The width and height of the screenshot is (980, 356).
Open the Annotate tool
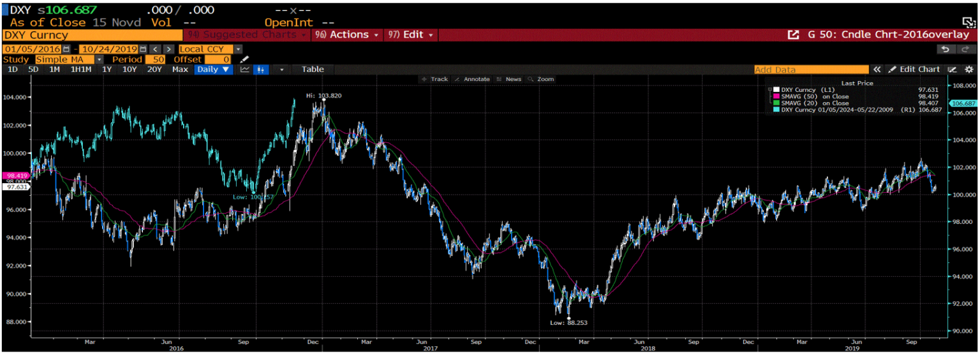click(471, 79)
